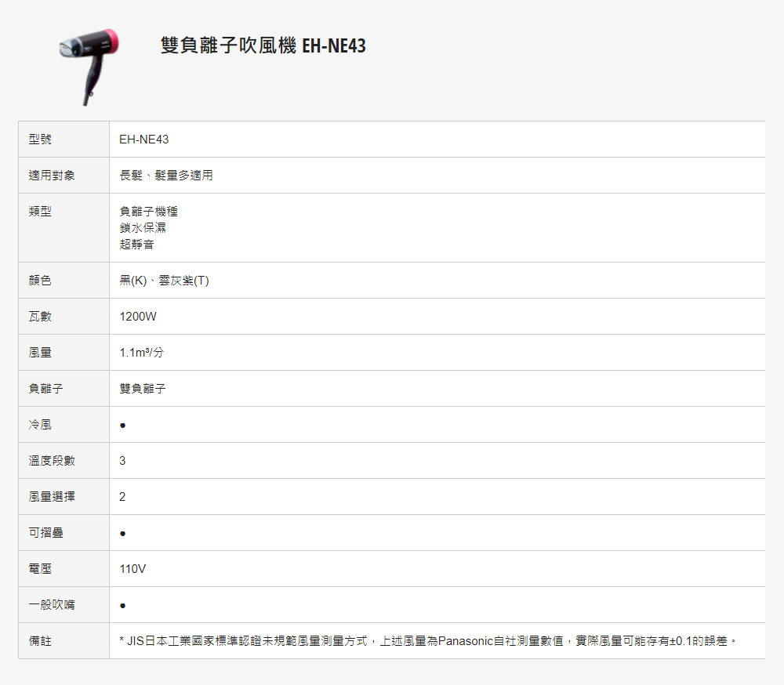Click the 冷風 row label
Viewport: 784px width, 685px height.
click(40, 424)
